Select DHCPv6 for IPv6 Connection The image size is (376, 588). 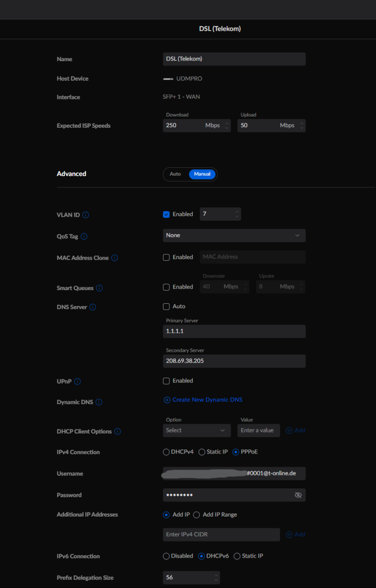pos(201,556)
